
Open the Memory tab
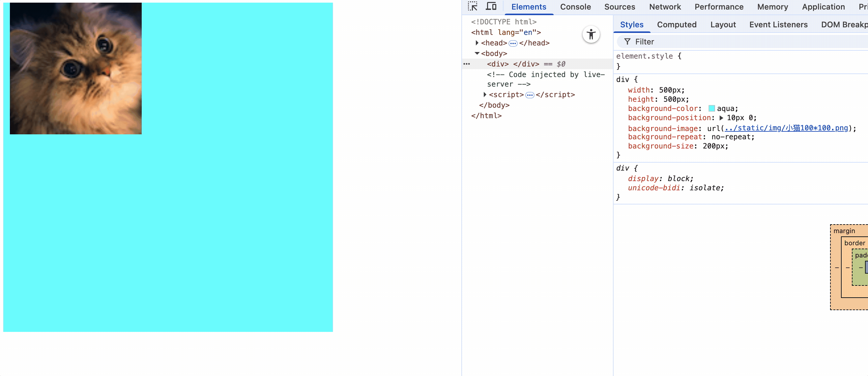(x=772, y=7)
